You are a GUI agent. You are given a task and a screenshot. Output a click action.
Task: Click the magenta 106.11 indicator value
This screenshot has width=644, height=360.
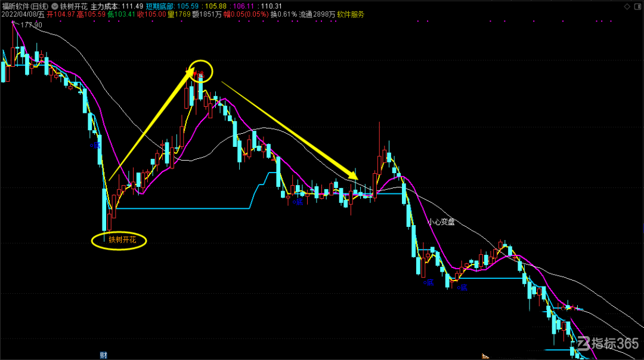[243, 7]
